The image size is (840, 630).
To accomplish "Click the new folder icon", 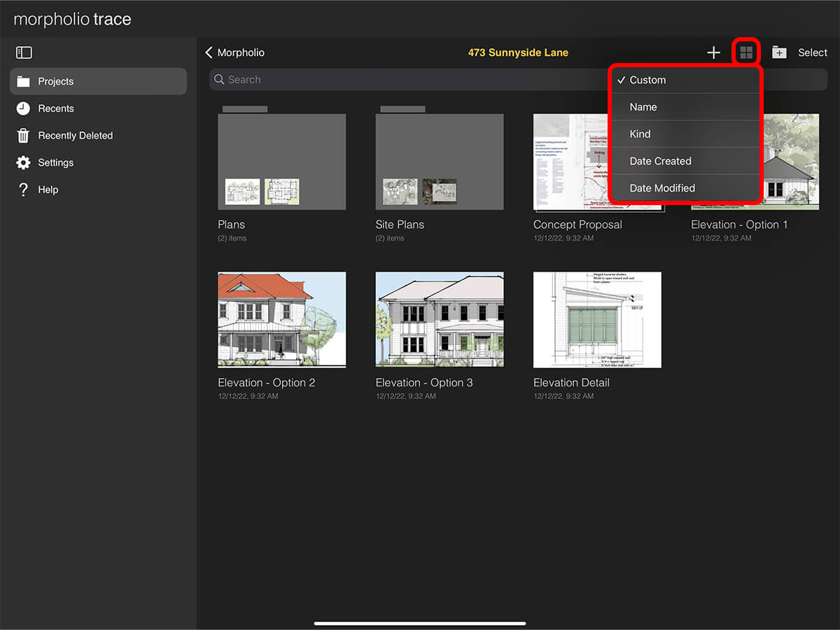I will click(779, 52).
